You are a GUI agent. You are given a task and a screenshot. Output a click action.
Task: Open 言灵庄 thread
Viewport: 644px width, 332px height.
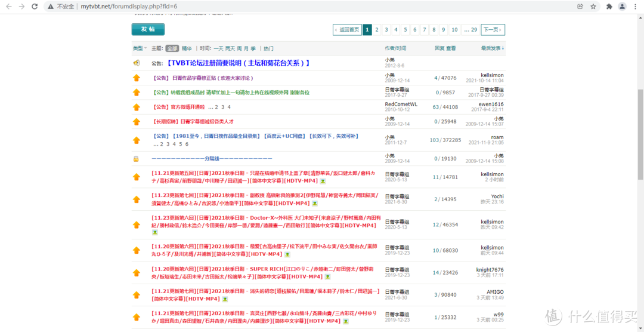(x=265, y=317)
